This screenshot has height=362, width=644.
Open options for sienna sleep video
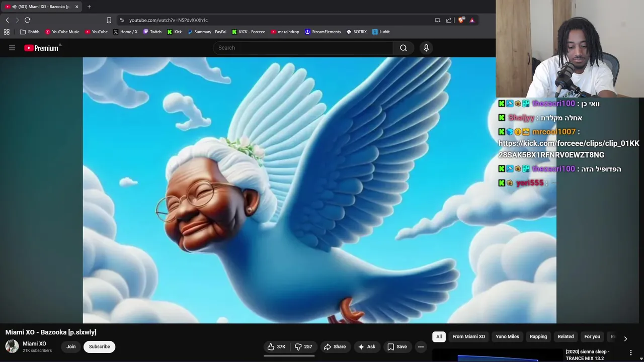coord(631,353)
